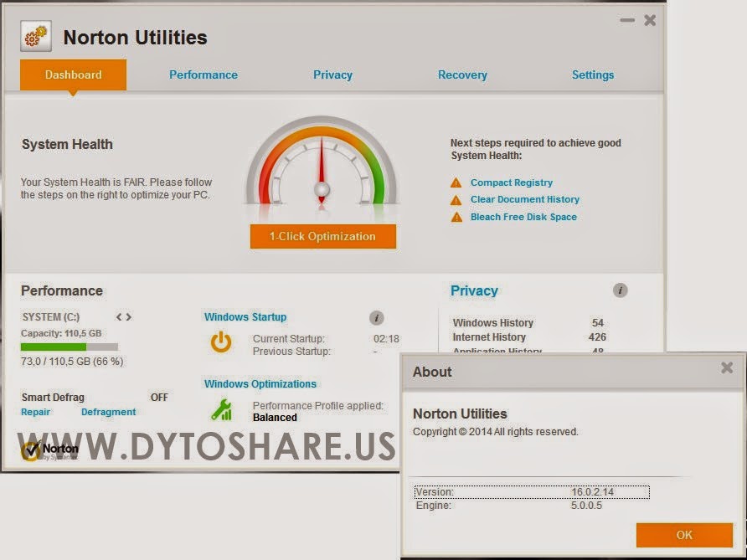Open the Compact Registry link
The width and height of the screenshot is (747, 560).
click(x=512, y=182)
